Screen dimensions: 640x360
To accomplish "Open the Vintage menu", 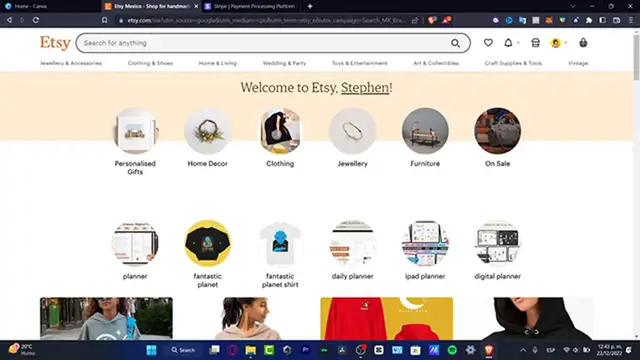I will click(578, 63).
